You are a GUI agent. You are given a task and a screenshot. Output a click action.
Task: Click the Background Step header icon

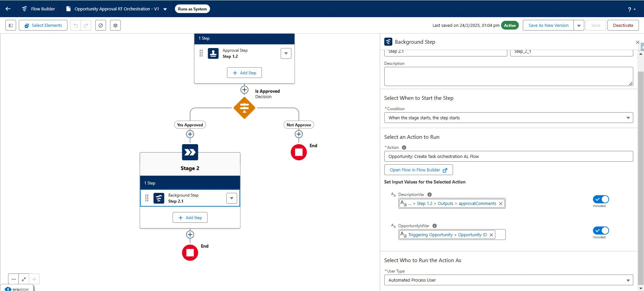coord(388,42)
